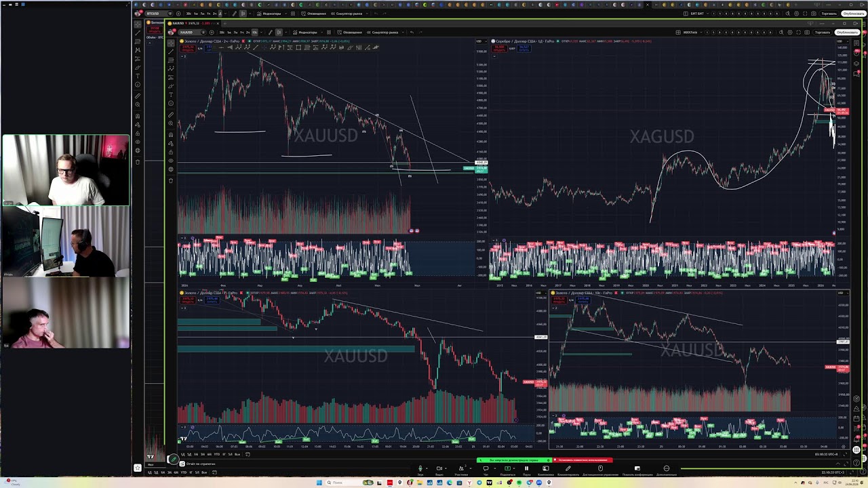Click redo arrow in front XAUUSD toolbar
The height and width of the screenshot is (488, 868).
(421, 32)
